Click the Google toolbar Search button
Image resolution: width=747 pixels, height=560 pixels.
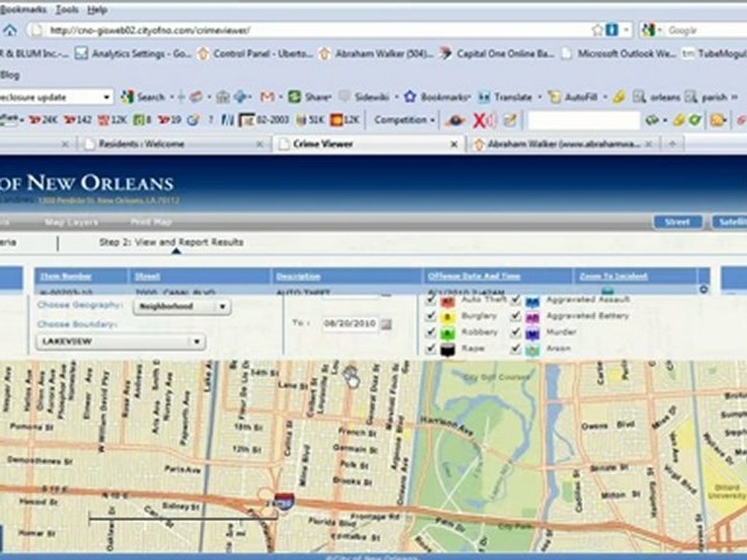coord(142,97)
